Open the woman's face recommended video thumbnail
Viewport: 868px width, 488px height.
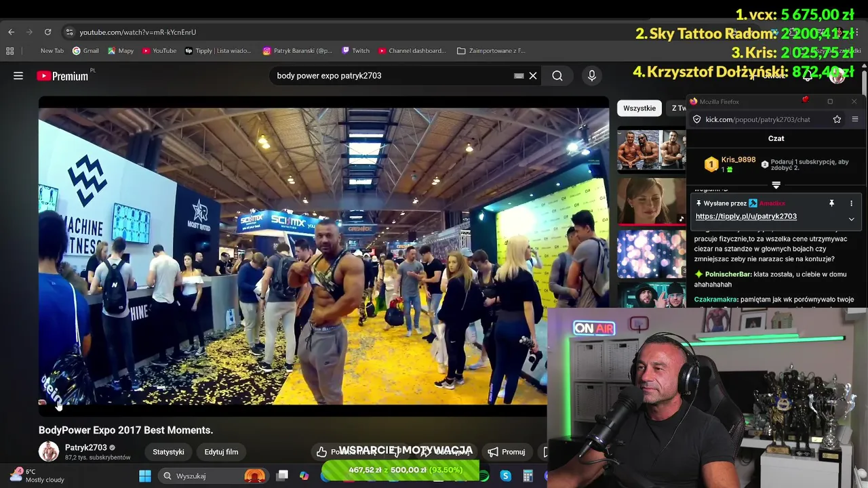coord(651,201)
